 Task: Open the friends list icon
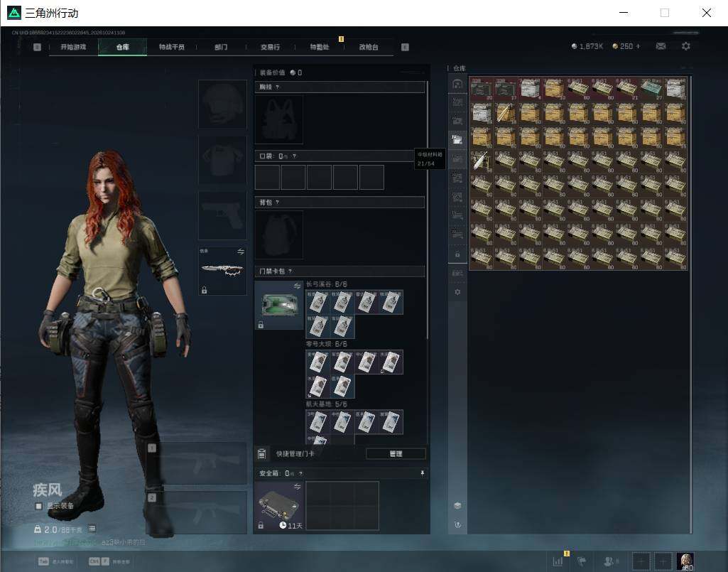pos(609,561)
